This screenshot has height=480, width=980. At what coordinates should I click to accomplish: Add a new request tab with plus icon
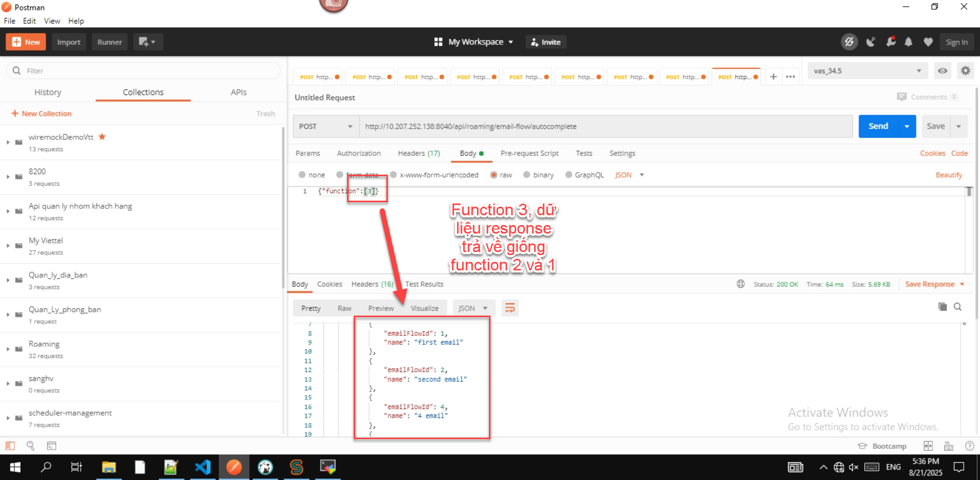773,77
